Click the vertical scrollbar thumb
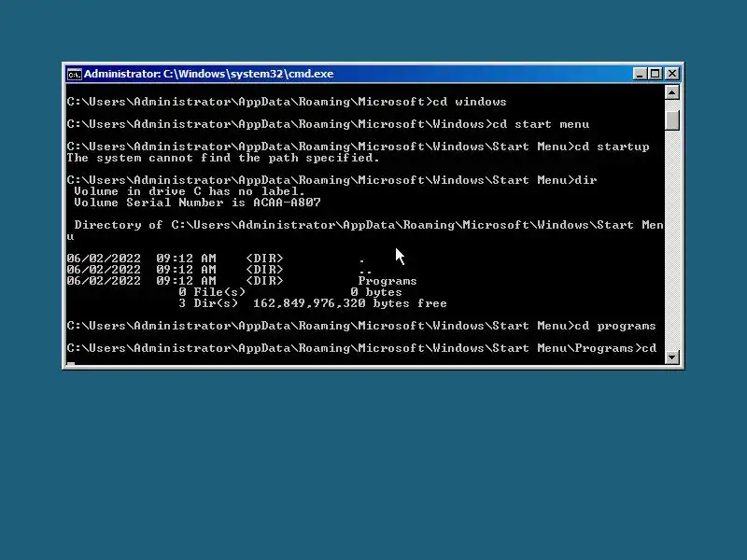Screen dimensions: 747x560 (671, 119)
